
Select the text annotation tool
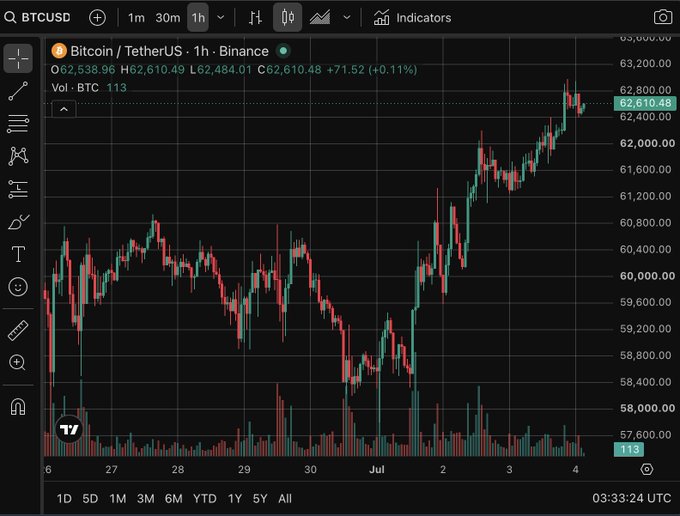point(18,254)
